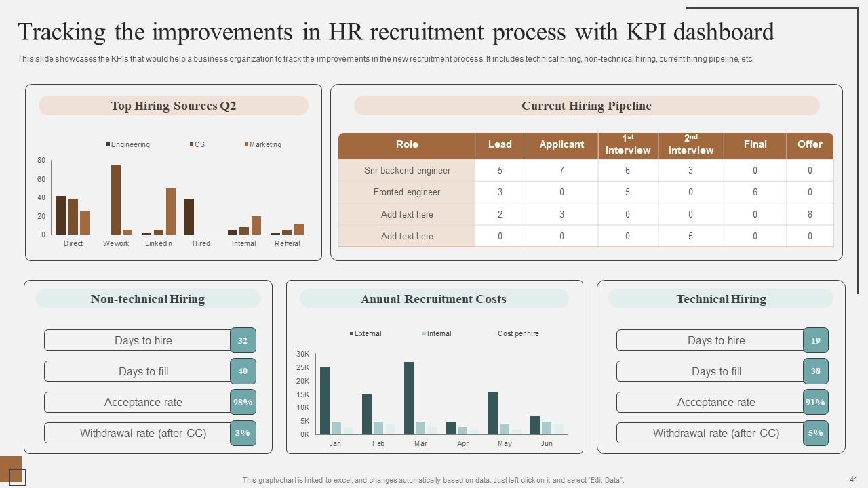
Task: Select the Snr backend engineer row label
Action: [407, 170]
